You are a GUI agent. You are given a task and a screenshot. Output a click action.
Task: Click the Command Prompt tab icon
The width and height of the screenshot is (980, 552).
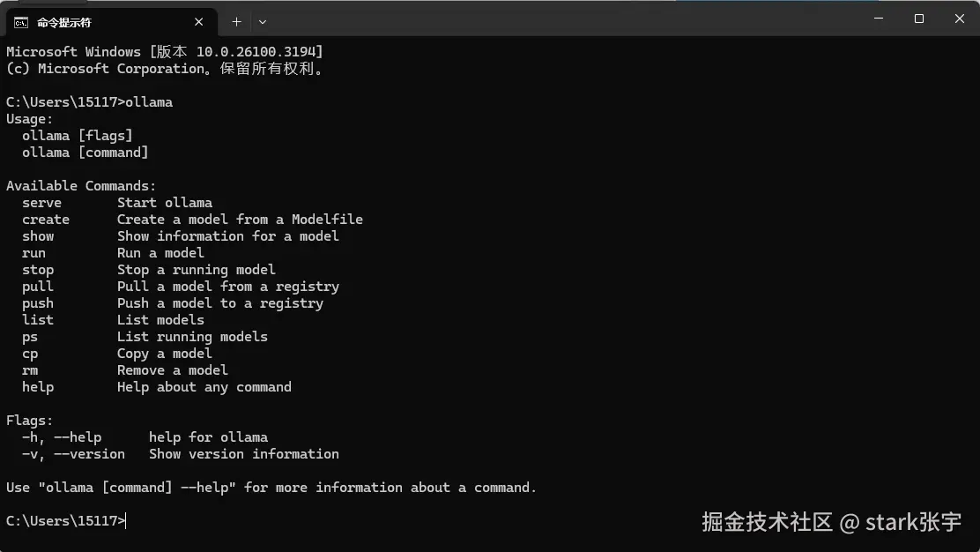(21, 23)
